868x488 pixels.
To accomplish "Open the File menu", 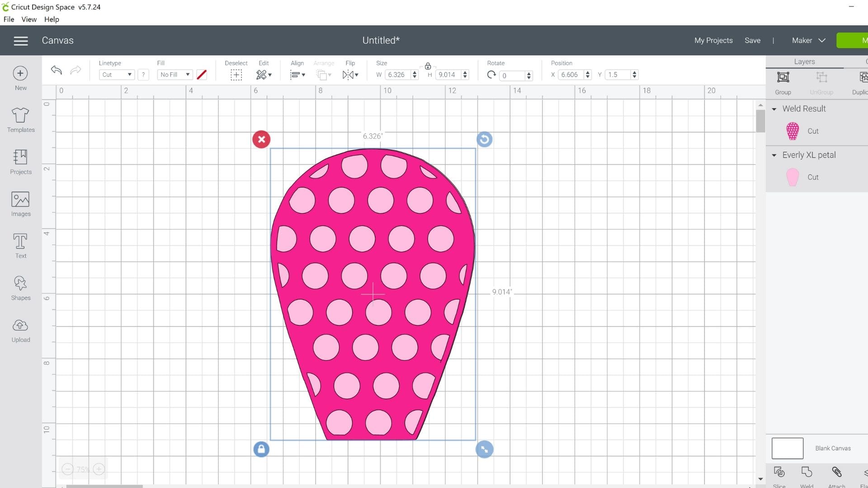I will 8,19.
